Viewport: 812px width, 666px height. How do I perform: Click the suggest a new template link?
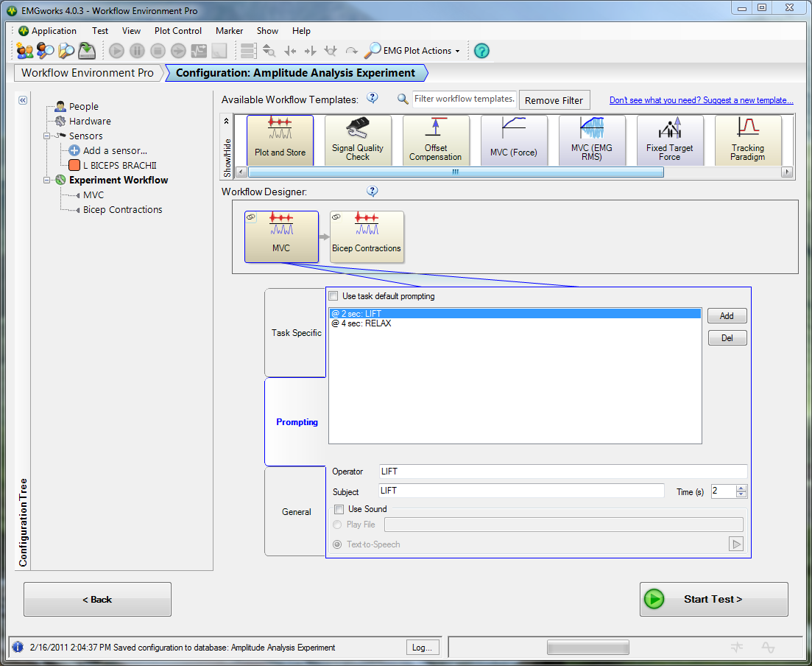click(701, 100)
